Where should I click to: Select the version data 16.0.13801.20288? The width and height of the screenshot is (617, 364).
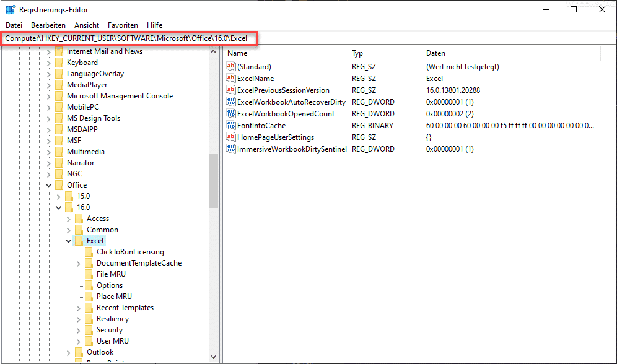click(453, 90)
